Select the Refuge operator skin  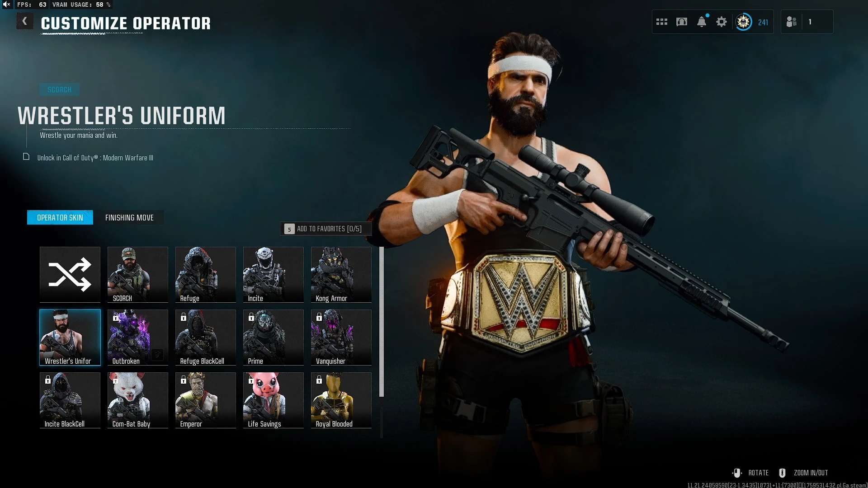pyautogui.click(x=206, y=274)
